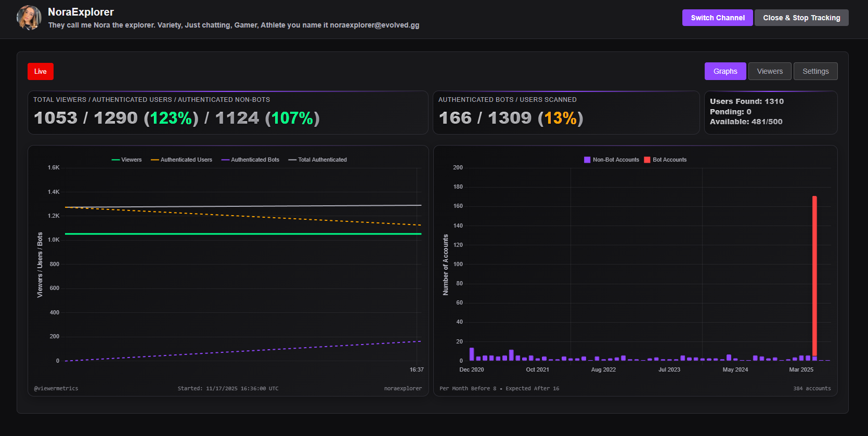Toggle Non-Bot Accounts legend swatch
Viewport: 868px width, 436px height.
point(587,160)
